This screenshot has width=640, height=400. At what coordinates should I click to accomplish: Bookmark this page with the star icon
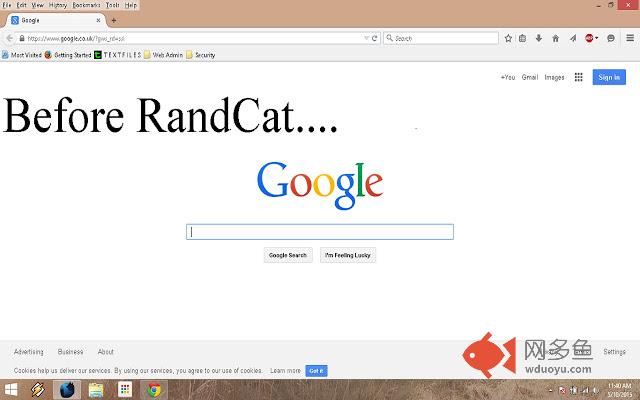508,38
